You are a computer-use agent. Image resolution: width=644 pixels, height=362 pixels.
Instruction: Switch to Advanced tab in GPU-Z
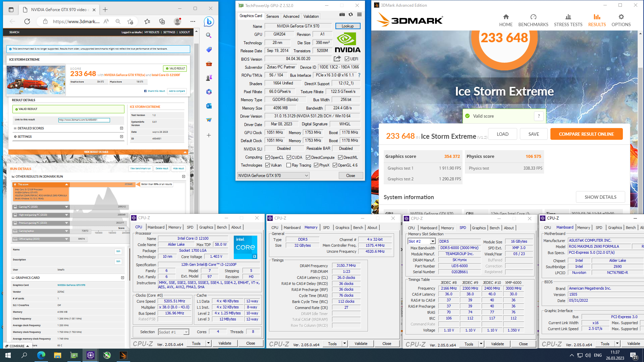pos(291,16)
